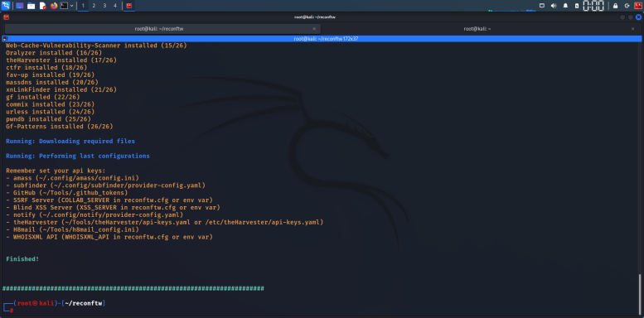Select the Terminator taskbar window button
Viewport: 644px width, 318px height.
129,6
